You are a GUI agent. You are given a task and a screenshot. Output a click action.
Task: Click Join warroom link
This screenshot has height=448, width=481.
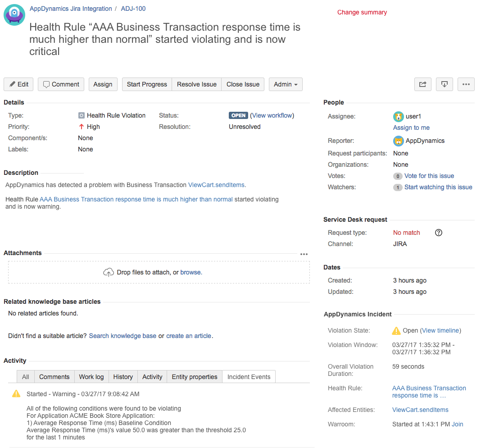pos(458,425)
